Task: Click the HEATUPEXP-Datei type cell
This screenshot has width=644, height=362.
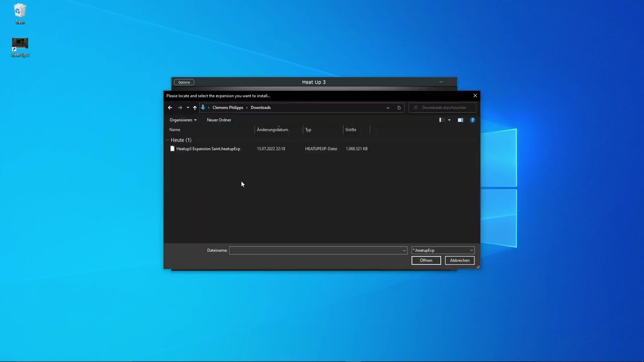Action: 321,149
